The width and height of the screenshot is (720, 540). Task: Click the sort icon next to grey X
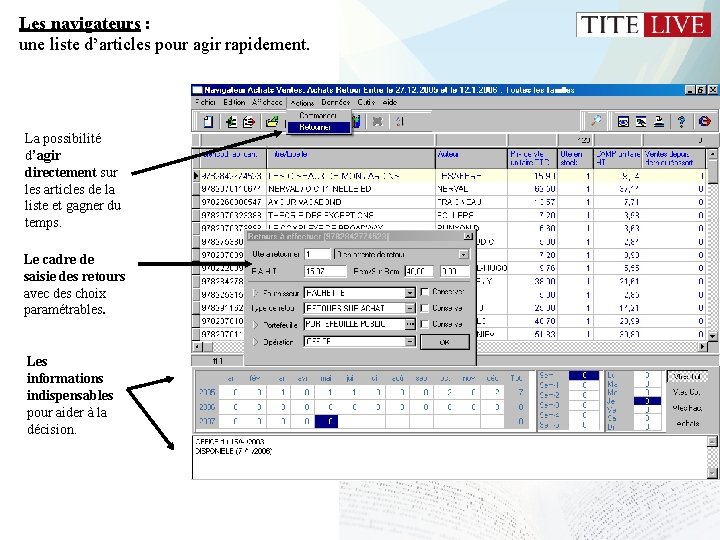click(399, 122)
